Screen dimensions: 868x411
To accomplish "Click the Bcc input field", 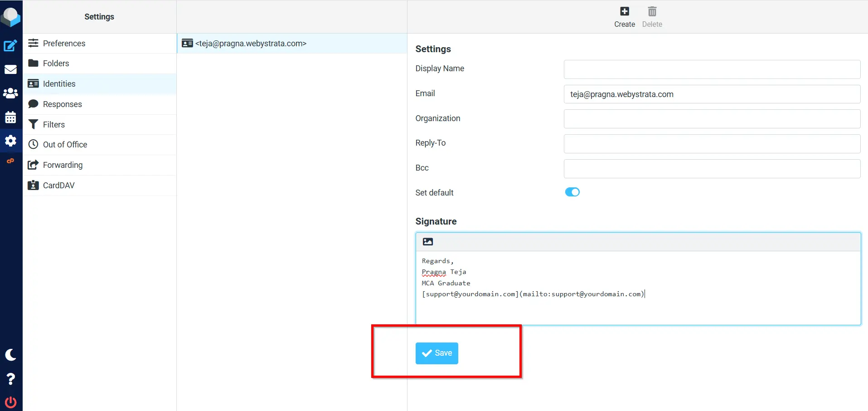I will [712, 169].
